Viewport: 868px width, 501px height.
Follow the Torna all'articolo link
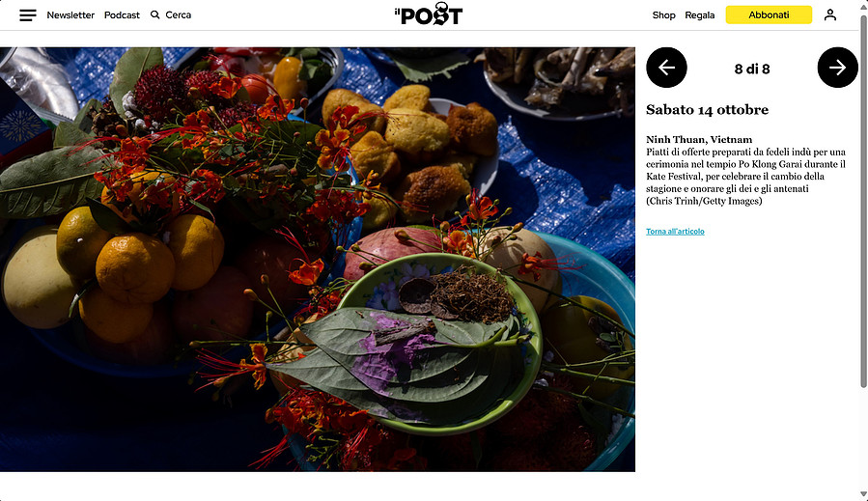click(675, 232)
